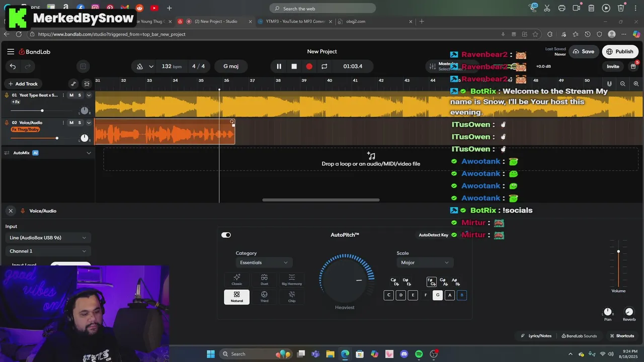The image size is (644, 362).
Task: Toggle the AutoPitch on/off switch
Action: (226, 235)
